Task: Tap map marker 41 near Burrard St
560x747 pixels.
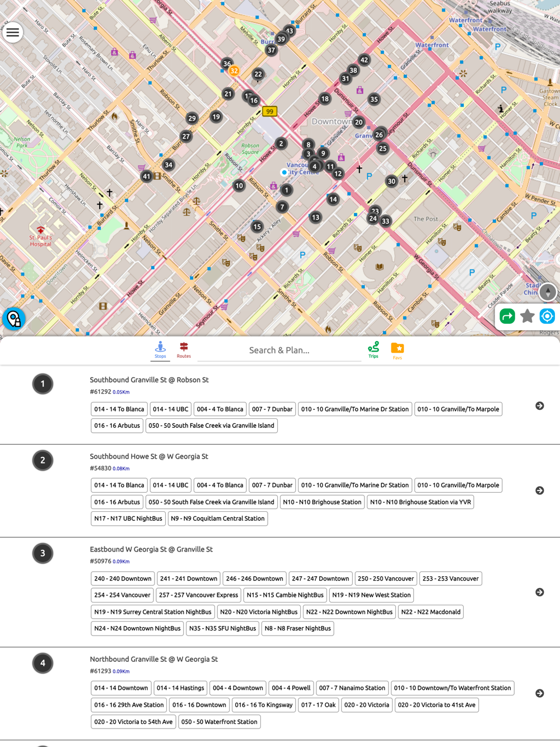Action: tap(147, 176)
